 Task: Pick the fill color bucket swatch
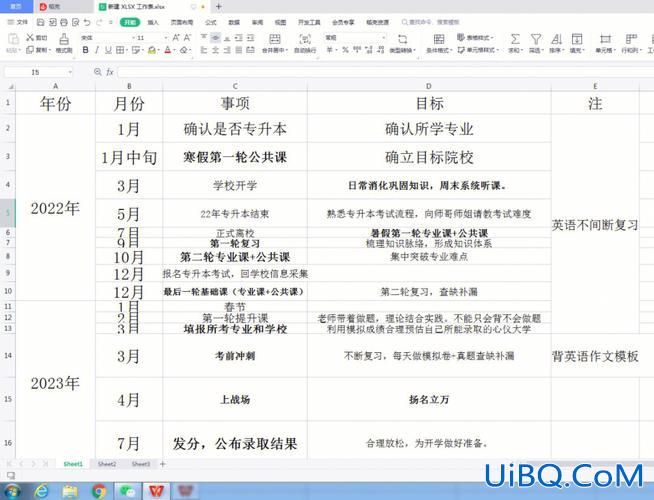pyautogui.click(x=152, y=50)
